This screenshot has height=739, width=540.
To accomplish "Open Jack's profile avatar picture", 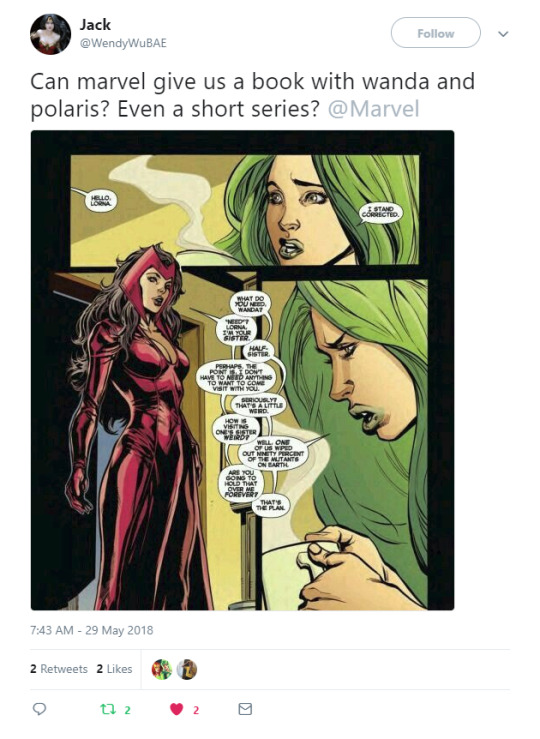I will pos(50,34).
